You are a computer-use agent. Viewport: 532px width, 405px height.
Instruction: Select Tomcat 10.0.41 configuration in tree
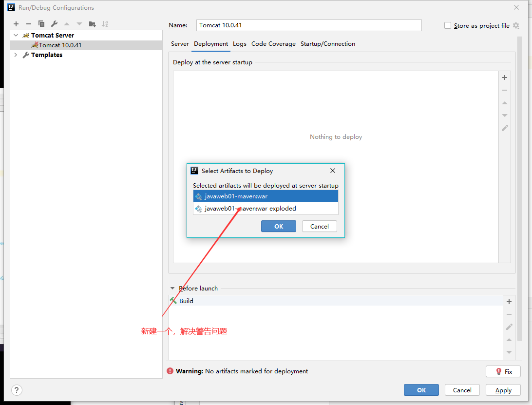coord(86,45)
